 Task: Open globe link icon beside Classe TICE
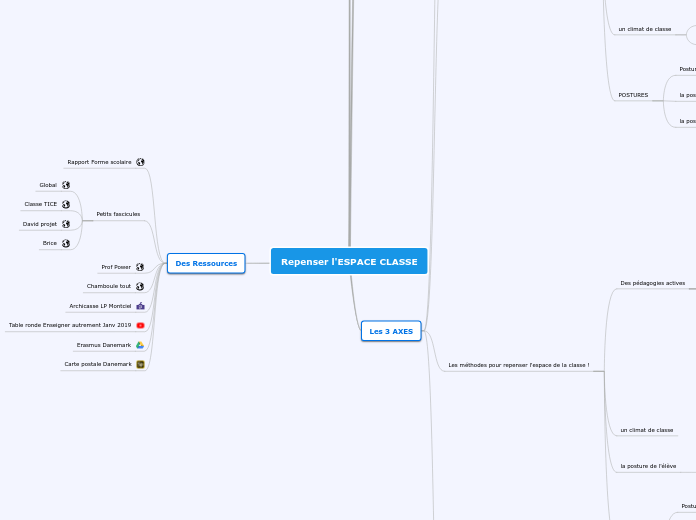[66, 204]
